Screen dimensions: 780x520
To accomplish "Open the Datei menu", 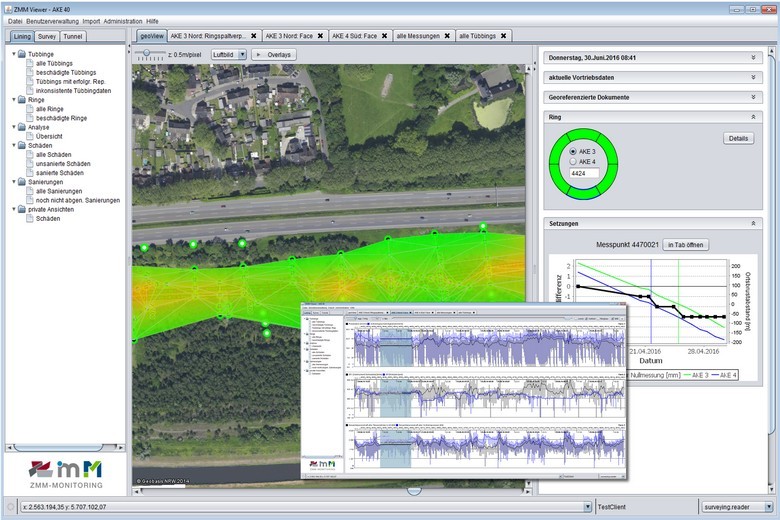I will coord(15,21).
